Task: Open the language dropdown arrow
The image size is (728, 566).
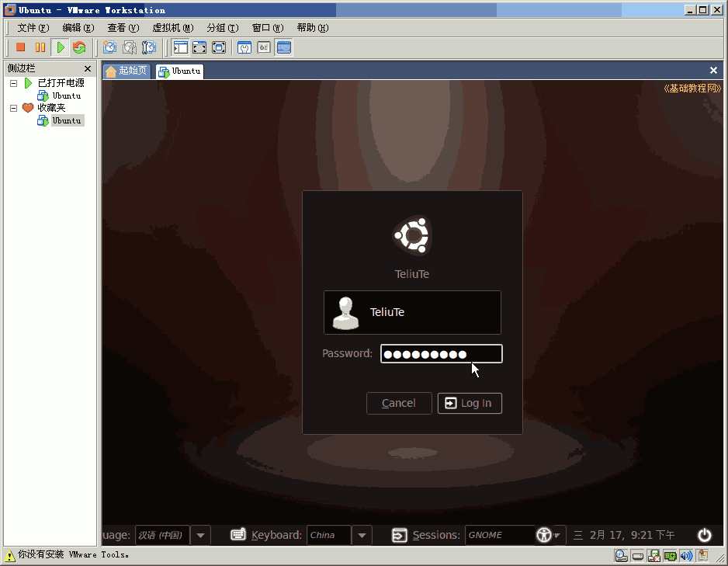Action: pos(200,536)
